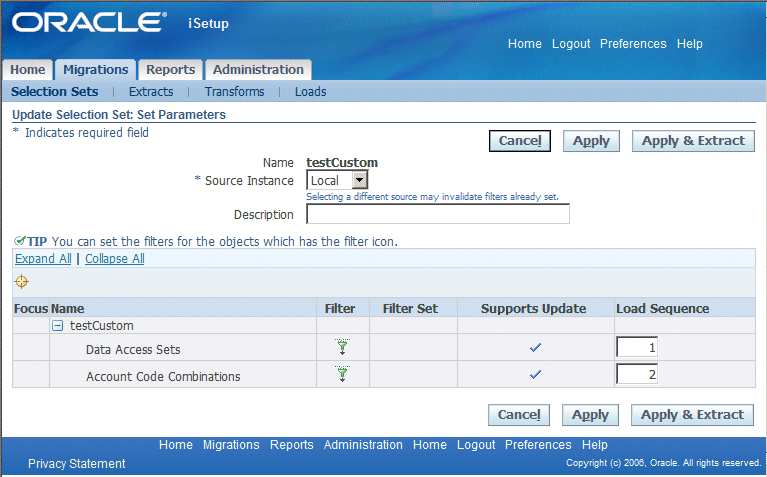Open the Source Instance dropdown

[x=337, y=180]
